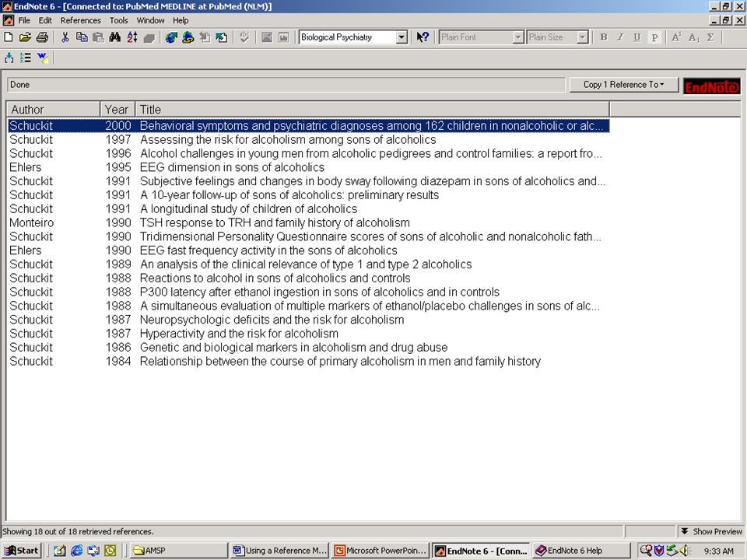Click the Return to Word icon
747x560 pixels.
(43, 58)
